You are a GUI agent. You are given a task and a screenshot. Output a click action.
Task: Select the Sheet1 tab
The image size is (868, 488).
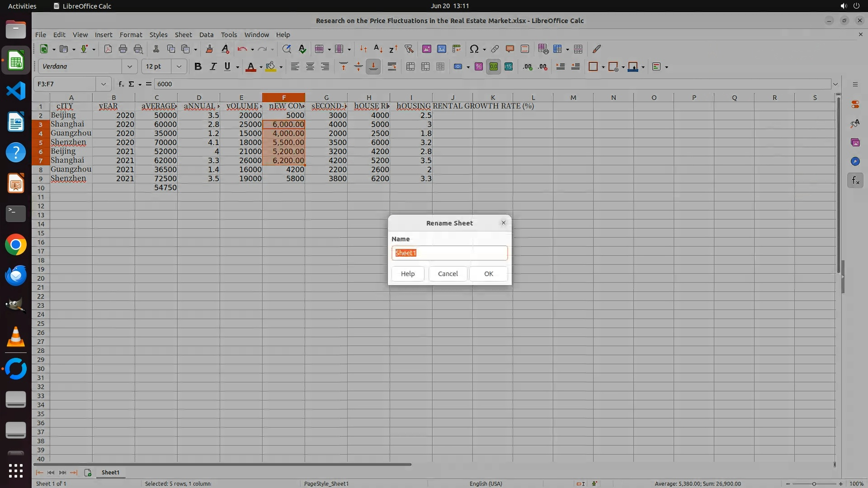click(x=110, y=473)
